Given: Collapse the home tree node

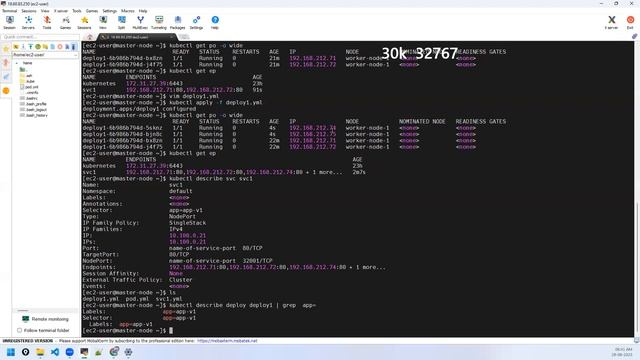Looking at the screenshot, I should [x=17, y=63].
